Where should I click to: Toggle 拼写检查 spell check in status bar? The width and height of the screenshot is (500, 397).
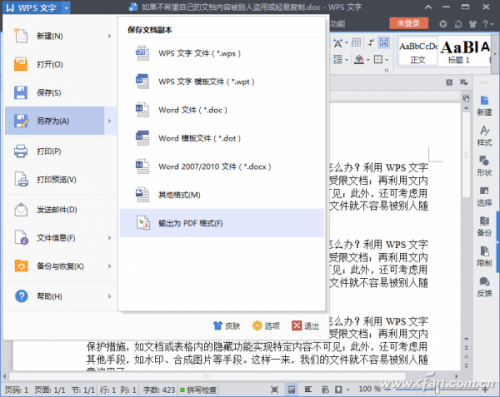coord(198,390)
